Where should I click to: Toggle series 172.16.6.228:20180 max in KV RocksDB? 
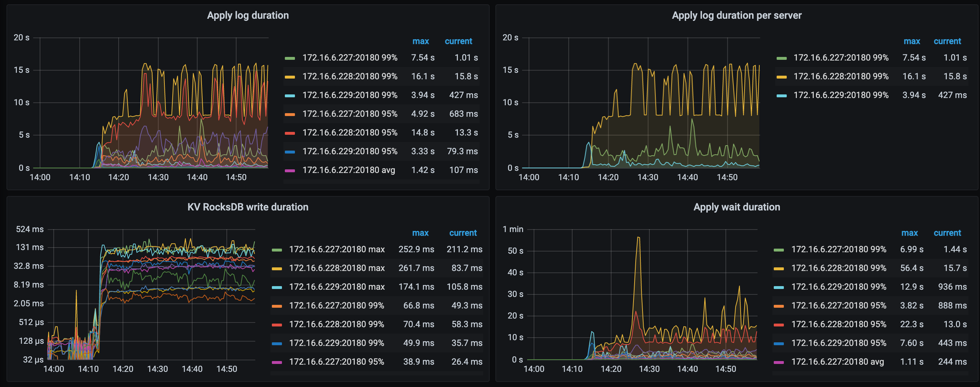coord(337,268)
